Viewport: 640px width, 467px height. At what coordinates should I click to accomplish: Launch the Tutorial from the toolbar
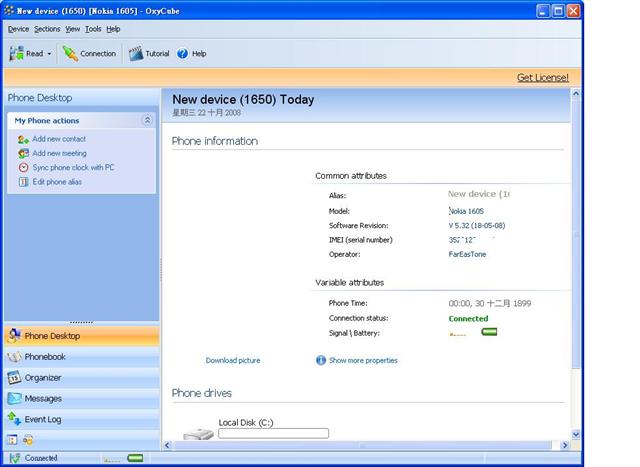pyautogui.click(x=136, y=53)
